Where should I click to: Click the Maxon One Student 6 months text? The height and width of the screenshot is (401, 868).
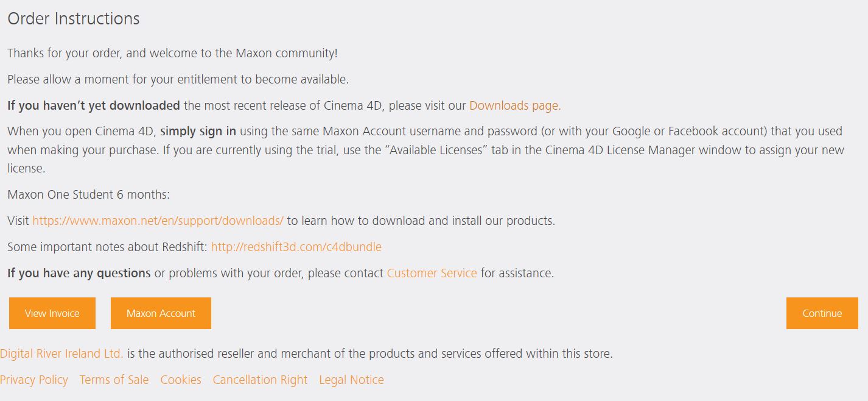(89, 194)
